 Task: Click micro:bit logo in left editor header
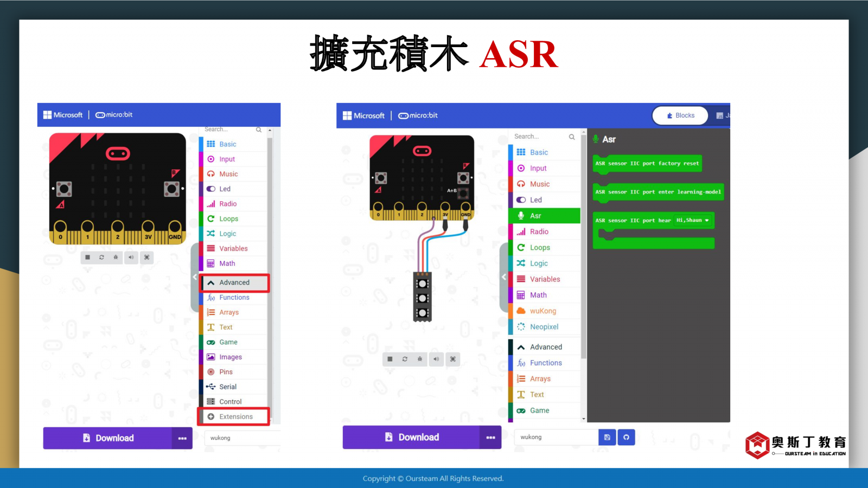[114, 115]
